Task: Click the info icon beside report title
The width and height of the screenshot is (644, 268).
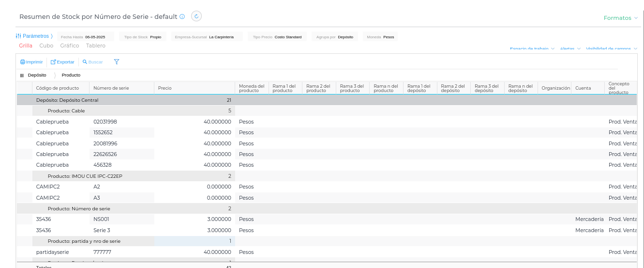Action: (x=182, y=16)
